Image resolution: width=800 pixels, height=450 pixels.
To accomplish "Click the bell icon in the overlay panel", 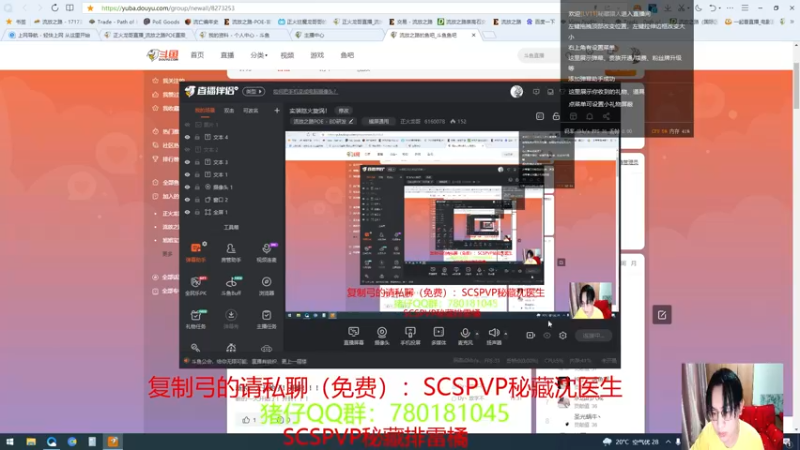I will [589, 117].
